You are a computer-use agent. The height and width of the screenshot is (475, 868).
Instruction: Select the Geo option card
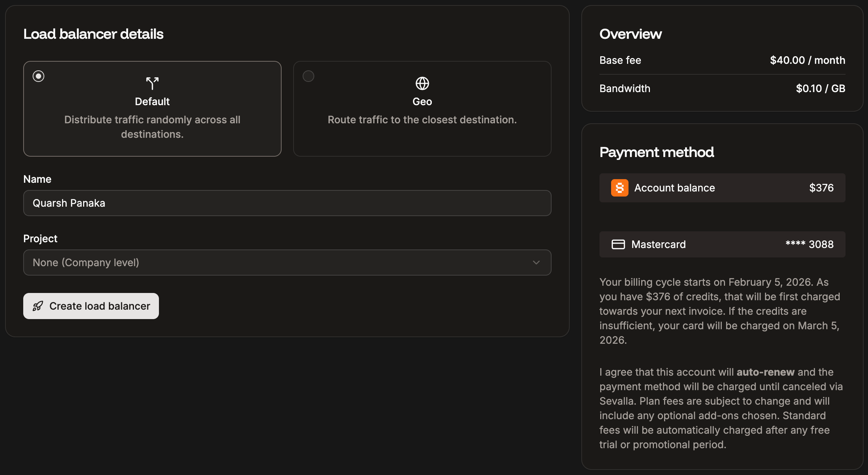tap(422, 109)
